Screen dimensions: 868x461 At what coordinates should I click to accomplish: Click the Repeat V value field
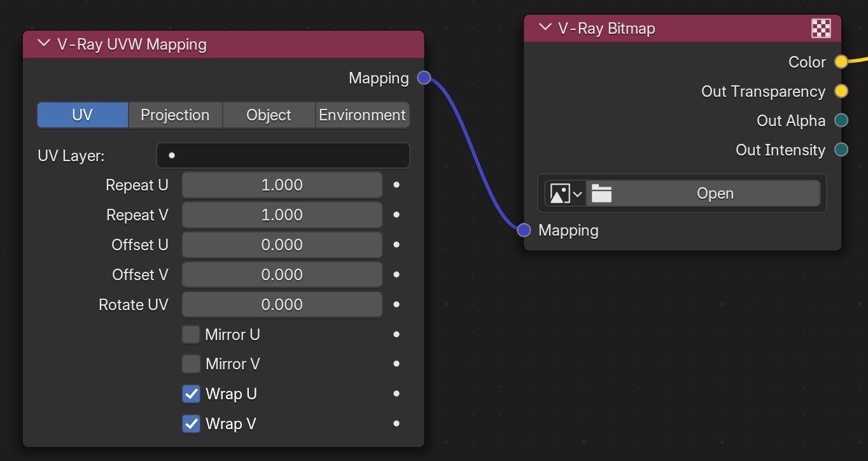[282, 215]
